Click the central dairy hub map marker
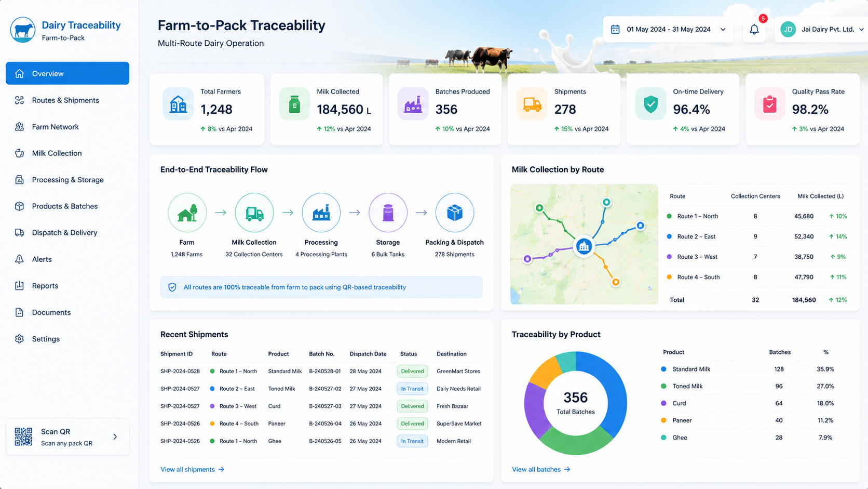This screenshot has width=868, height=489. [x=584, y=246]
